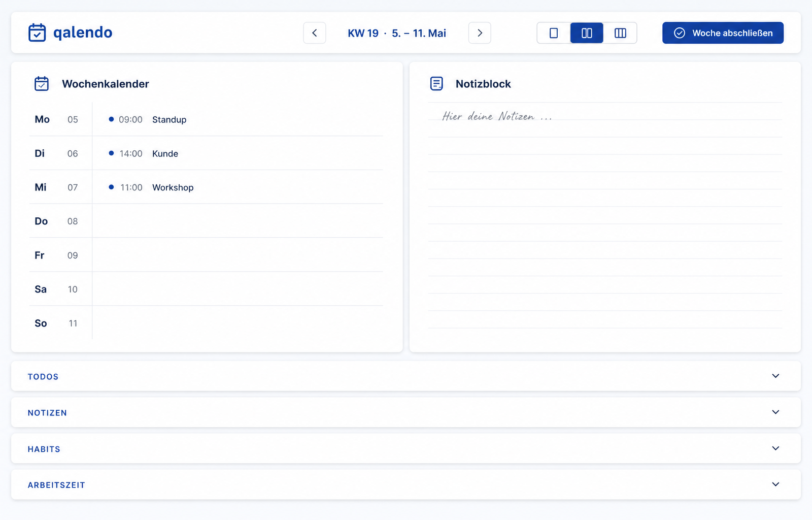Viewport: 812px width, 520px height.
Task: Click the KW 19 date range label
Action: click(x=397, y=33)
